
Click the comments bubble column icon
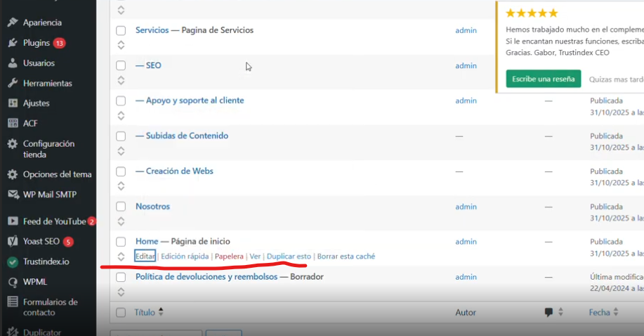548,312
